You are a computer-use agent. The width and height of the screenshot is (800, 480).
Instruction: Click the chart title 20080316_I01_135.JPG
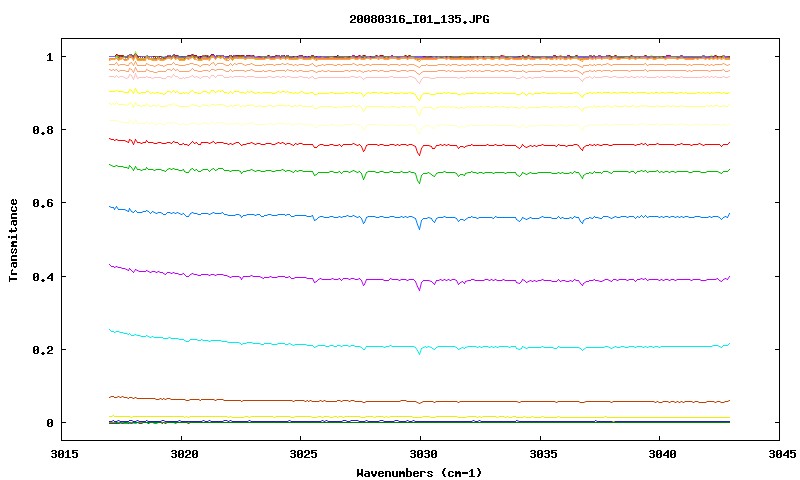(x=419, y=19)
